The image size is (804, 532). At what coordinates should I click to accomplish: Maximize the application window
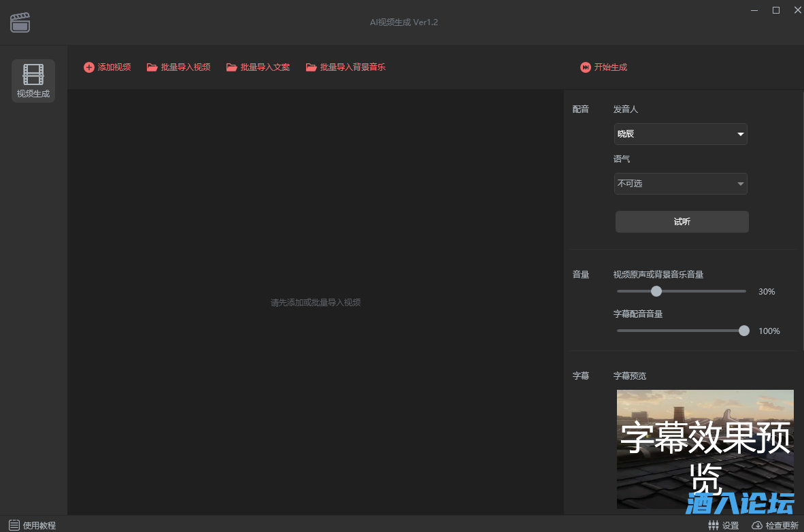tap(776, 10)
